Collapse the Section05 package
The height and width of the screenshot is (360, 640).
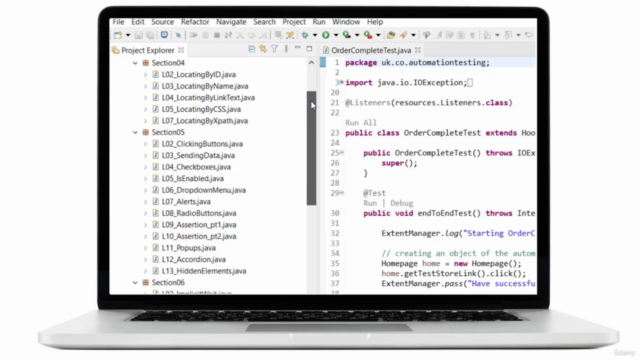click(135, 132)
